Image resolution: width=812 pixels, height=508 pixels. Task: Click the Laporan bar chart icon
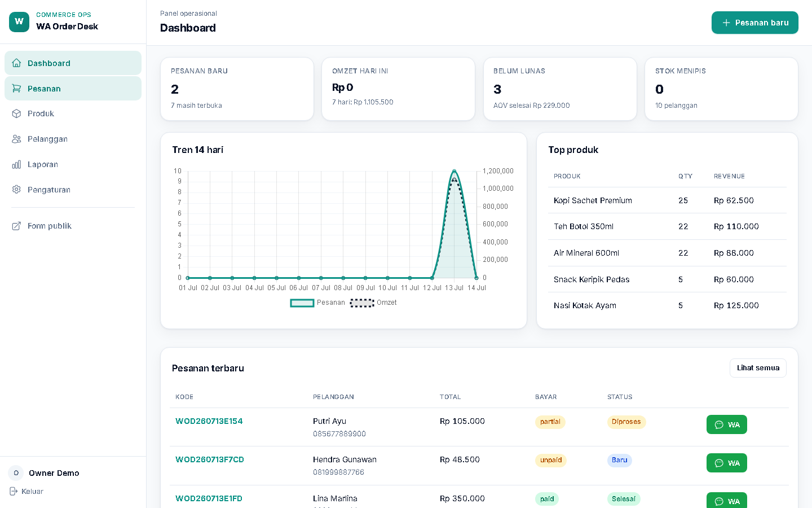tap(16, 164)
